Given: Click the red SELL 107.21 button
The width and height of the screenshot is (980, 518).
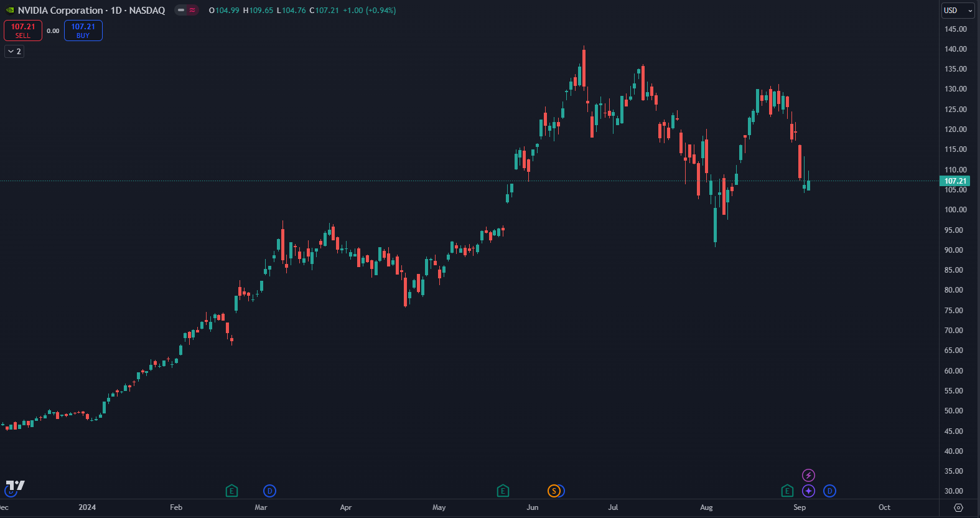Looking at the screenshot, I should pyautogui.click(x=23, y=31).
